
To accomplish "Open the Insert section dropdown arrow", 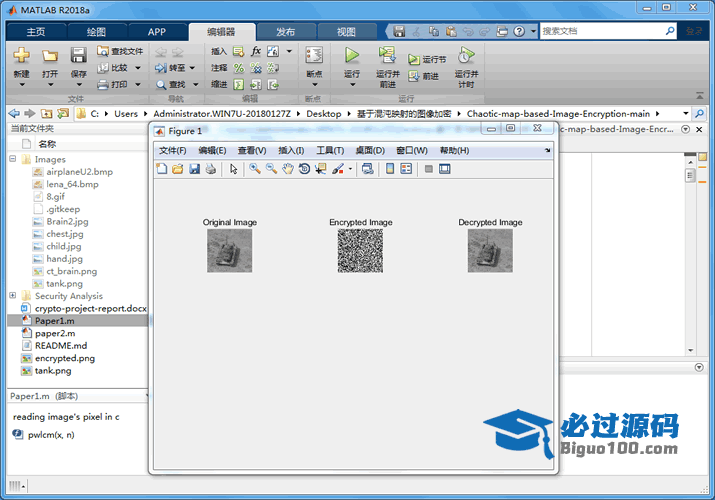I will (x=289, y=51).
